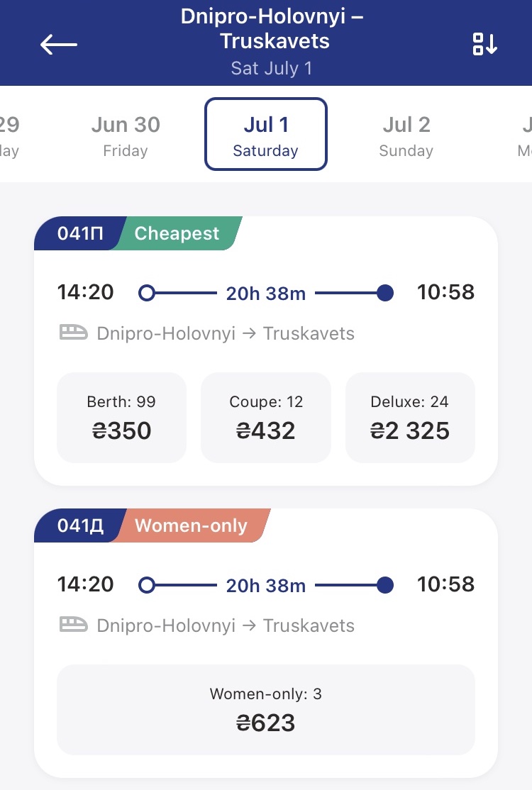Tap the partially visible 29th date tab
The width and height of the screenshot is (532, 790).
(x=9, y=135)
